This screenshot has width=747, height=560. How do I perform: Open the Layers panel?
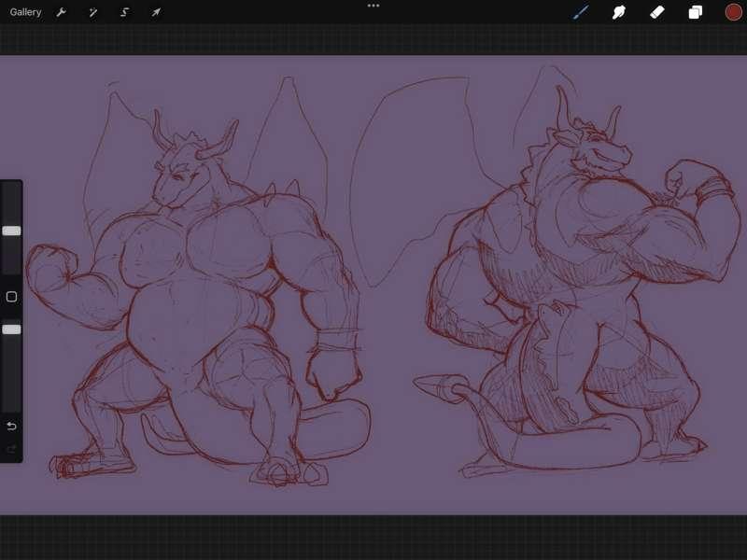(x=695, y=12)
